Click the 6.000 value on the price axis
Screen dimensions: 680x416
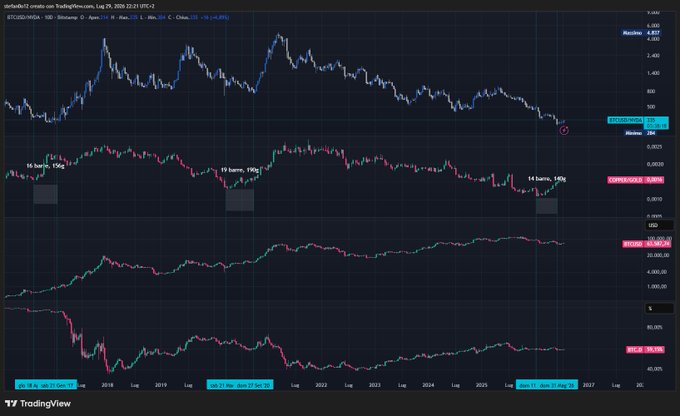(653, 26)
